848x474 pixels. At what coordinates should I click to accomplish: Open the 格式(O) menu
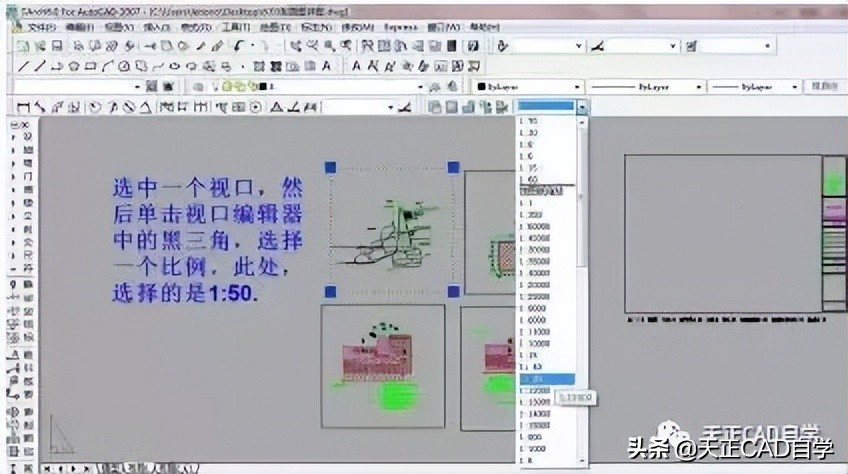tap(195, 28)
